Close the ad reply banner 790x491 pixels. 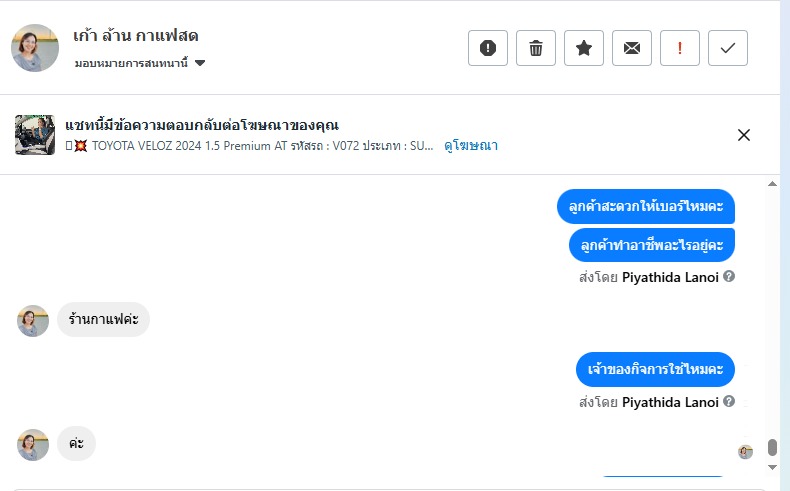744,136
